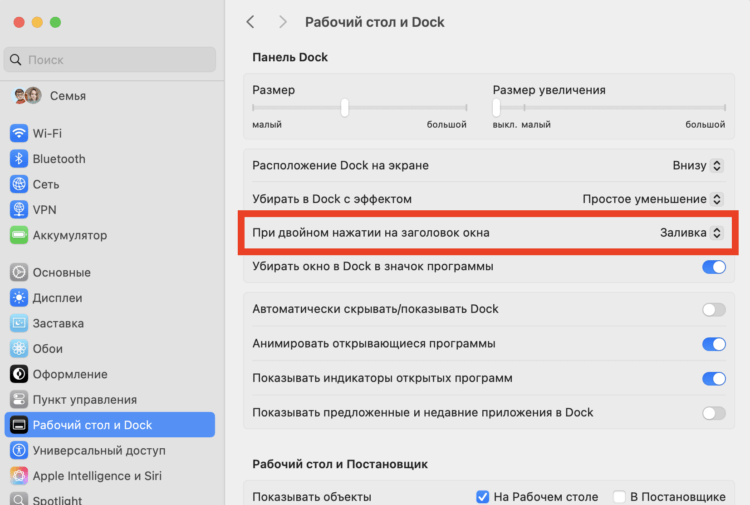The width and height of the screenshot is (750, 505).
Task: Select the Универсальный доступ accessibility icon
Action: point(19,450)
